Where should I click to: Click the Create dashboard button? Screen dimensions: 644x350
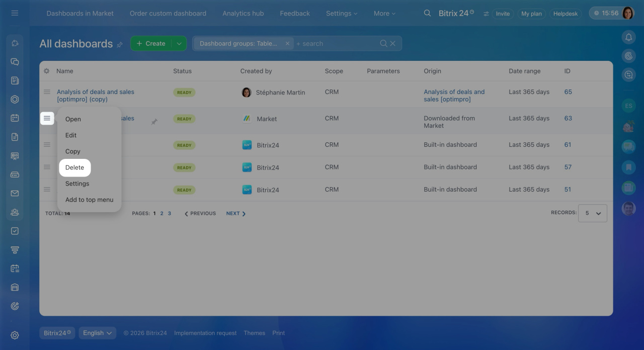[151, 44]
